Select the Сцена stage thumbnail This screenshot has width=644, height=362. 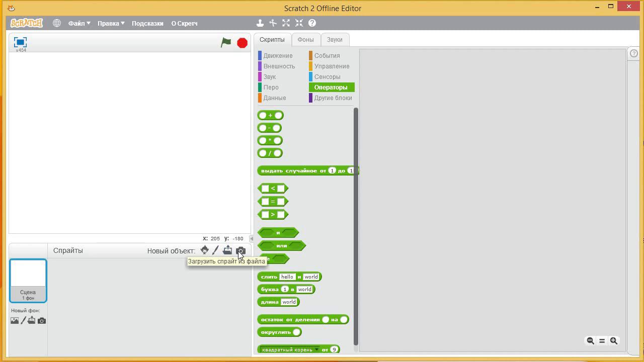click(28, 281)
